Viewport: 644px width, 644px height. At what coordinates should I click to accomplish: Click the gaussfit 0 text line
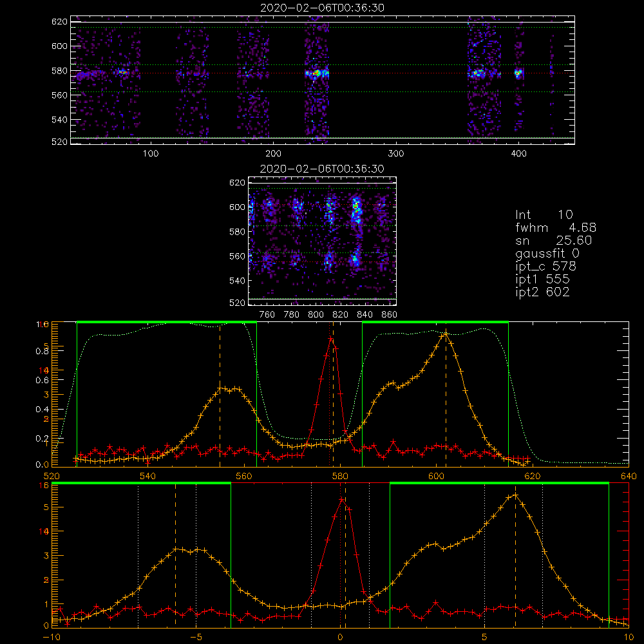[547, 254]
